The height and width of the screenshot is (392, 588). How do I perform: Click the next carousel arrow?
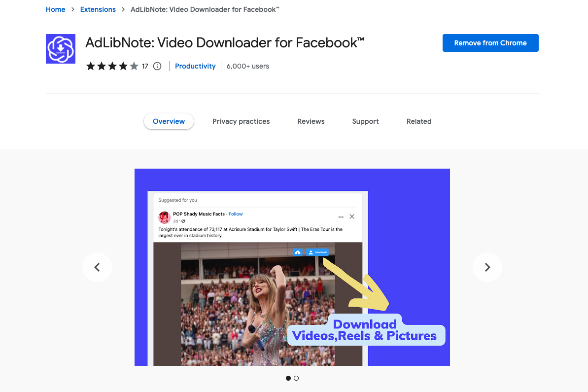[x=487, y=267]
